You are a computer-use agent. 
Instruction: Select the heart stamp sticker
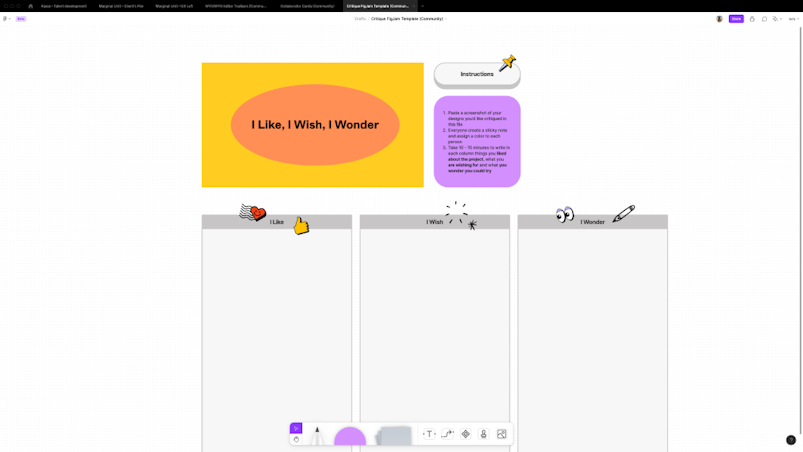pyautogui.click(x=253, y=212)
